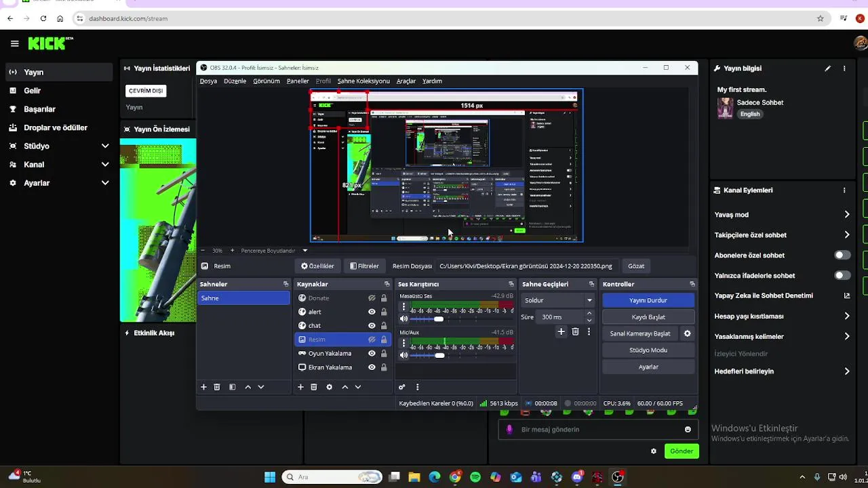Hide the Oyun Yakalama source
The width and height of the screenshot is (868, 488).
click(372, 353)
